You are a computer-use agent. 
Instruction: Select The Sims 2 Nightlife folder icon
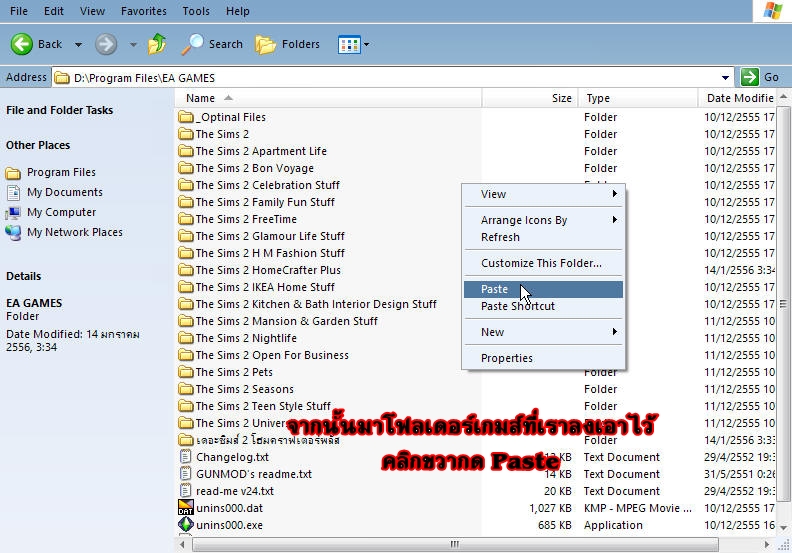tap(186, 338)
